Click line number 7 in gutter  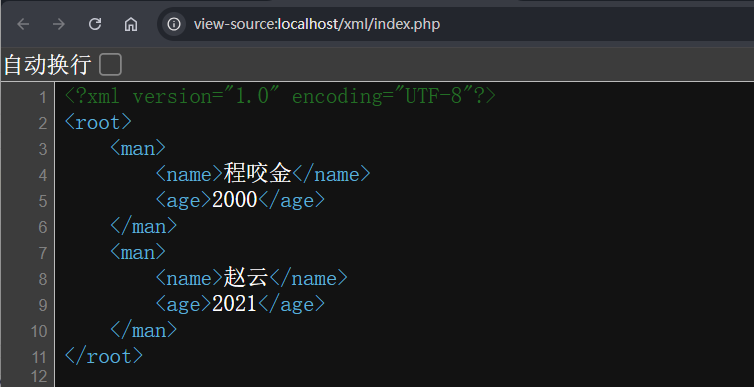click(x=43, y=253)
